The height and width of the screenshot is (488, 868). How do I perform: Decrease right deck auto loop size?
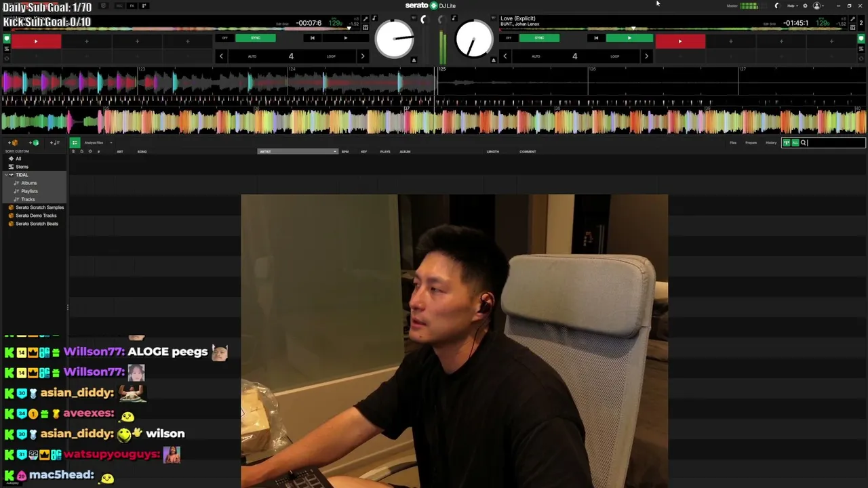(505, 56)
